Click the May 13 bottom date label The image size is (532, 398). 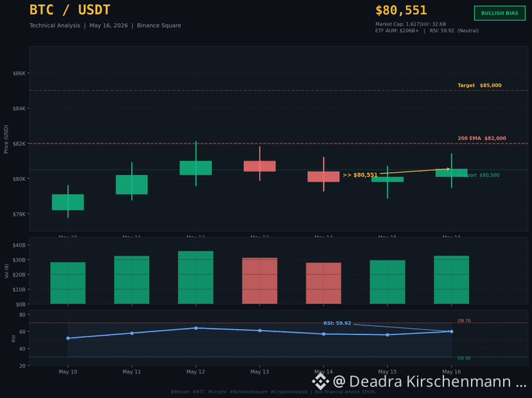(260, 372)
